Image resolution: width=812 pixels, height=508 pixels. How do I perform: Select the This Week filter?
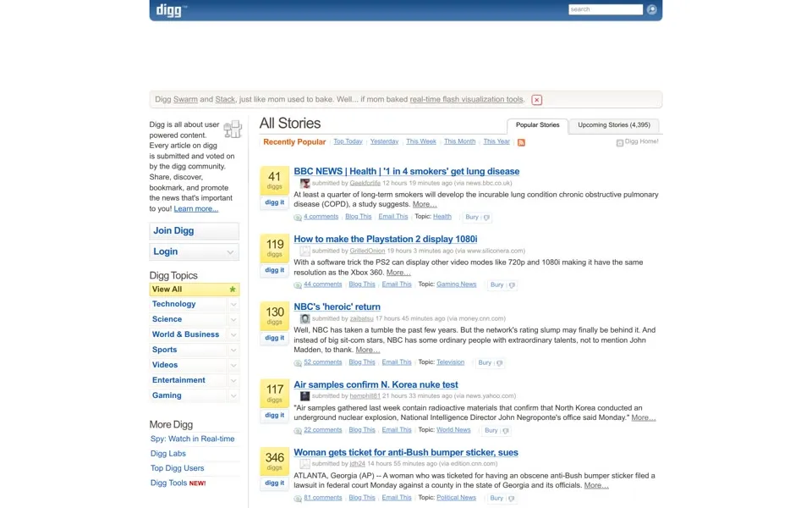tap(421, 141)
